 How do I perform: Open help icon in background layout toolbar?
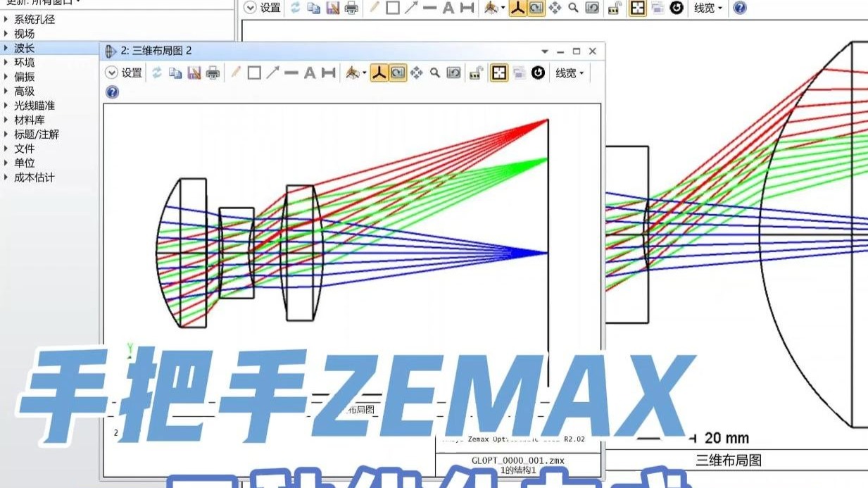[740, 8]
